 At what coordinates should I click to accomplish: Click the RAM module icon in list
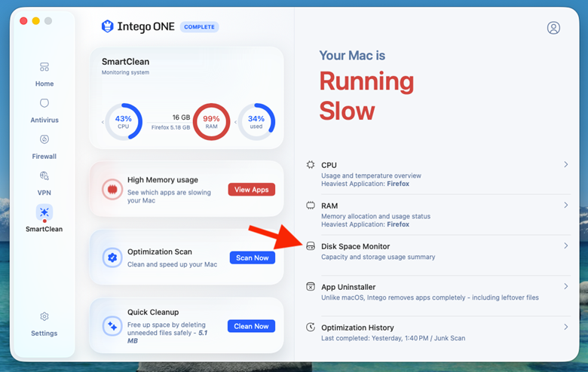[x=311, y=206]
